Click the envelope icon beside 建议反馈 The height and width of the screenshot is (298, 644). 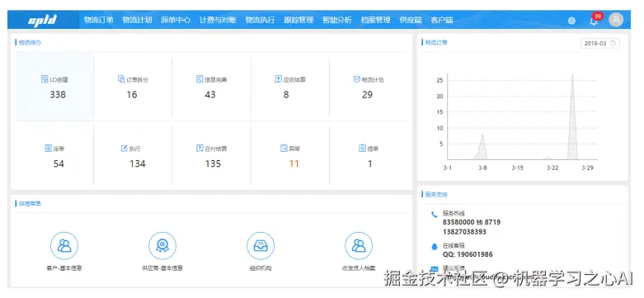tap(435, 268)
